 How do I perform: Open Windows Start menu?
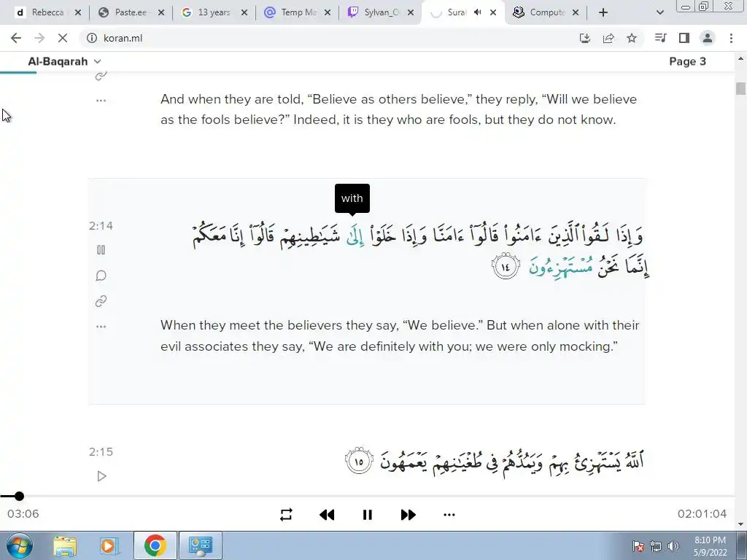[20, 545]
